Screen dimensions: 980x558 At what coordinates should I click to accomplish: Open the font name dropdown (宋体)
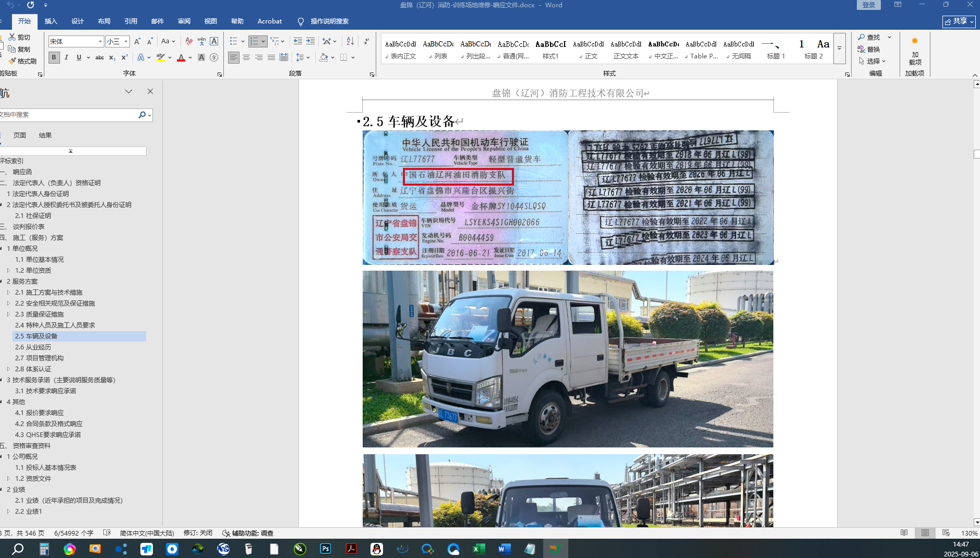(100, 41)
